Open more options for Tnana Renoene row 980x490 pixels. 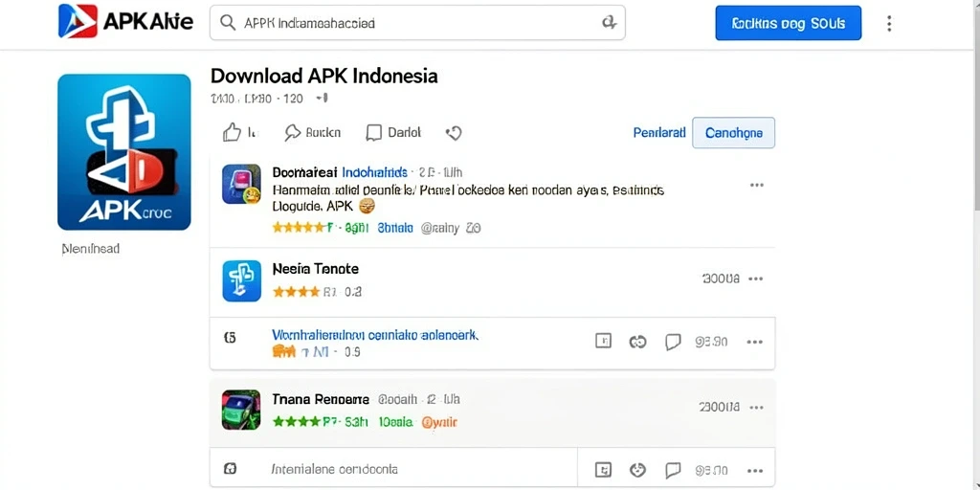point(756,408)
